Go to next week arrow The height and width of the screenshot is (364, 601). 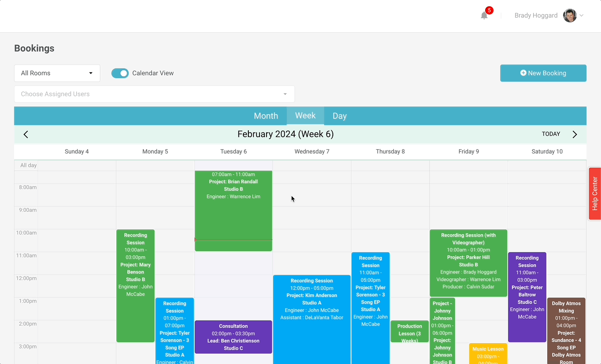(x=575, y=134)
